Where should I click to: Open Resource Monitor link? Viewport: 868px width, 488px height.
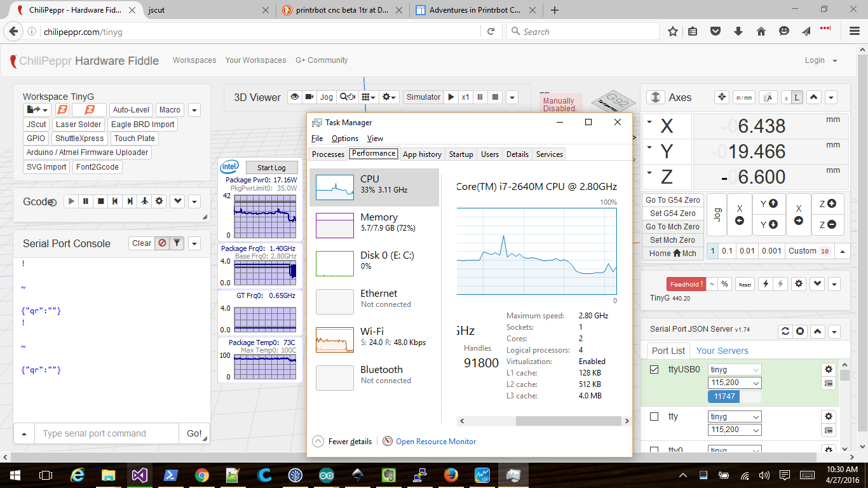coord(435,442)
